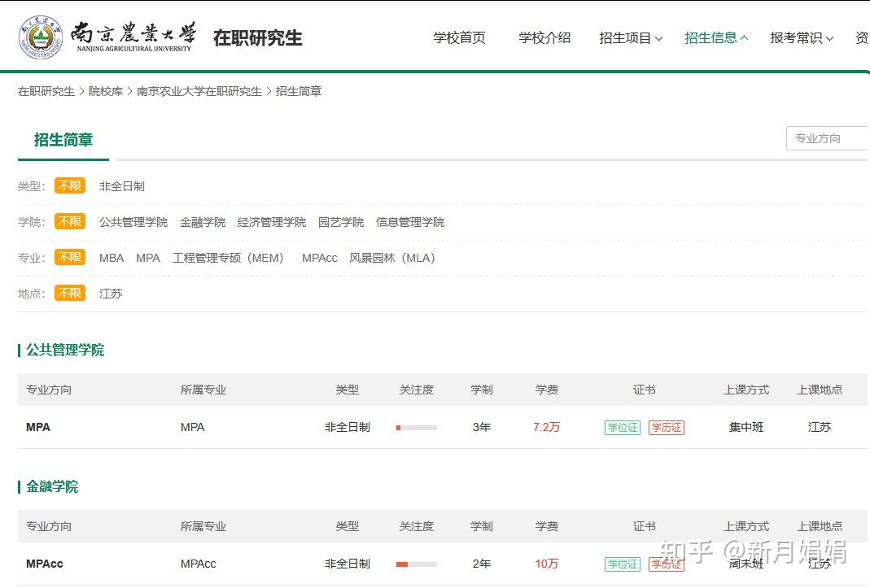Filter college by 信息管理学院
This screenshot has height=588, width=870.
pyautogui.click(x=410, y=222)
